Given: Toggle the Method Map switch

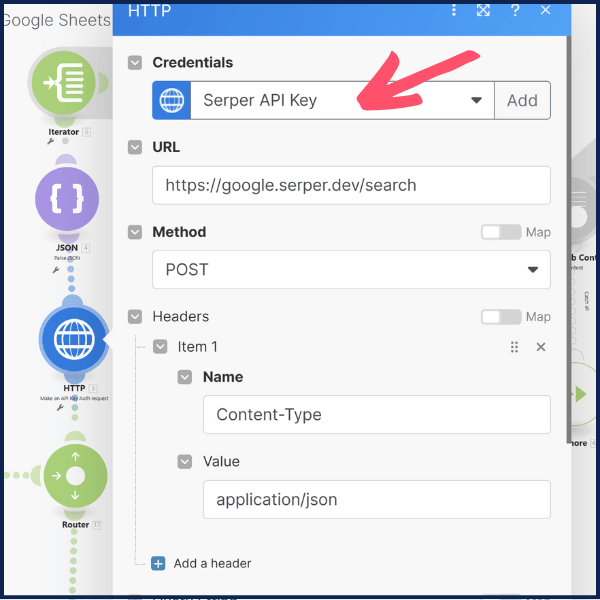Looking at the screenshot, I should pos(501,232).
